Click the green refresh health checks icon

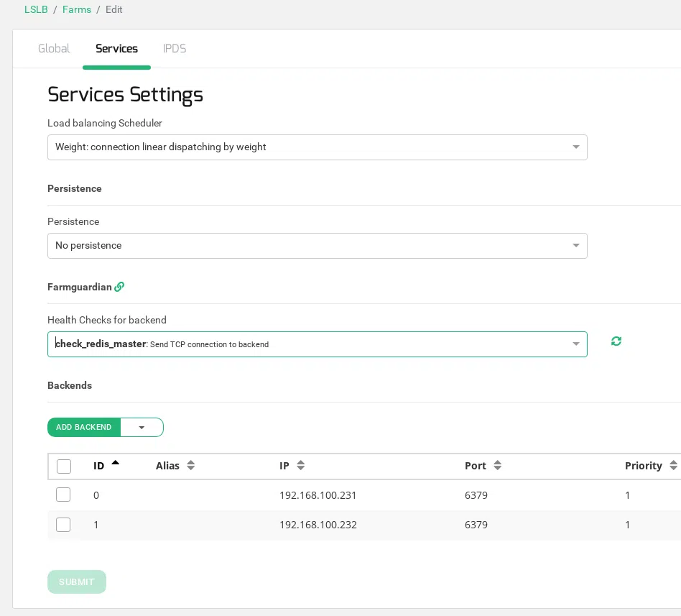[616, 341]
